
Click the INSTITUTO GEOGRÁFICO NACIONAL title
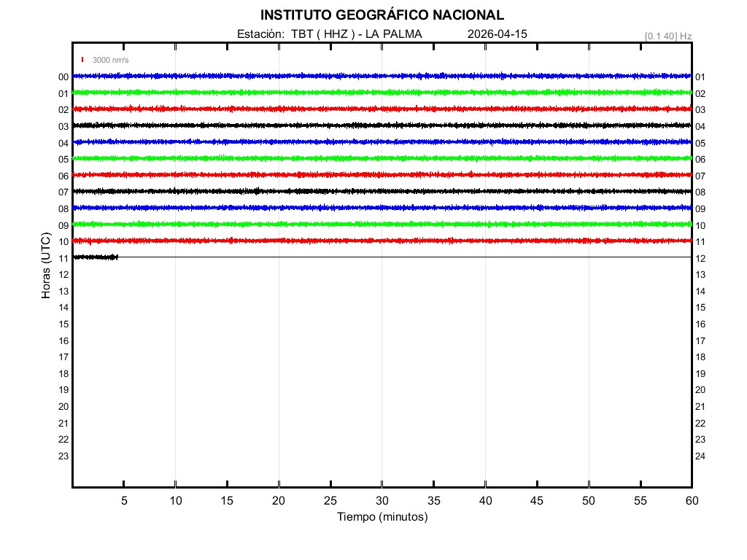click(x=382, y=15)
